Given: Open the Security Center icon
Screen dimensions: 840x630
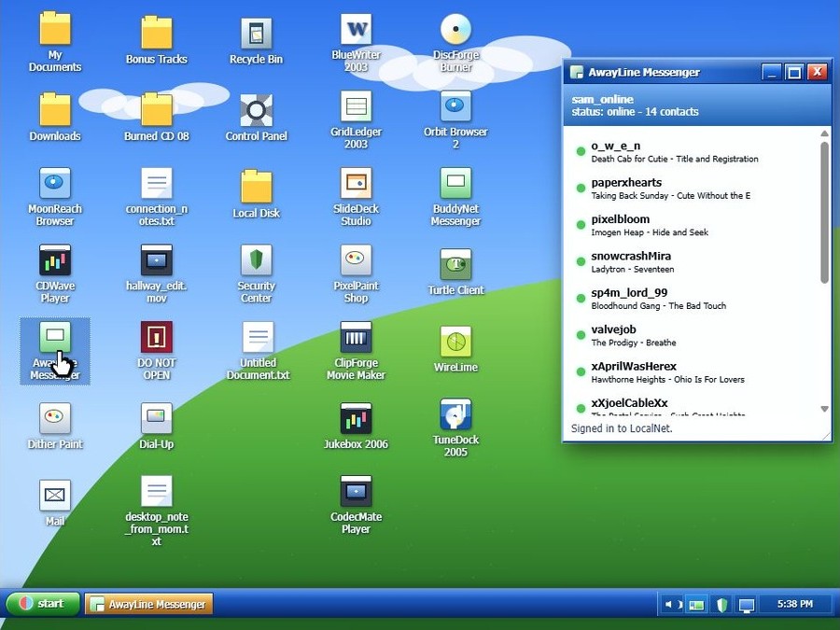Looking at the screenshot, I should coord(256,273).
